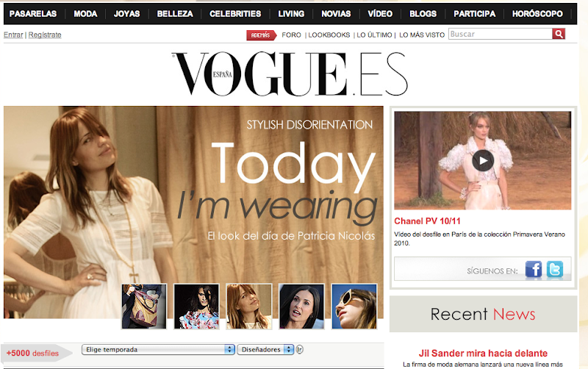Select the handbag thumbnail in the carousel
Screen dimensions: 588x369
pos(144,307)
